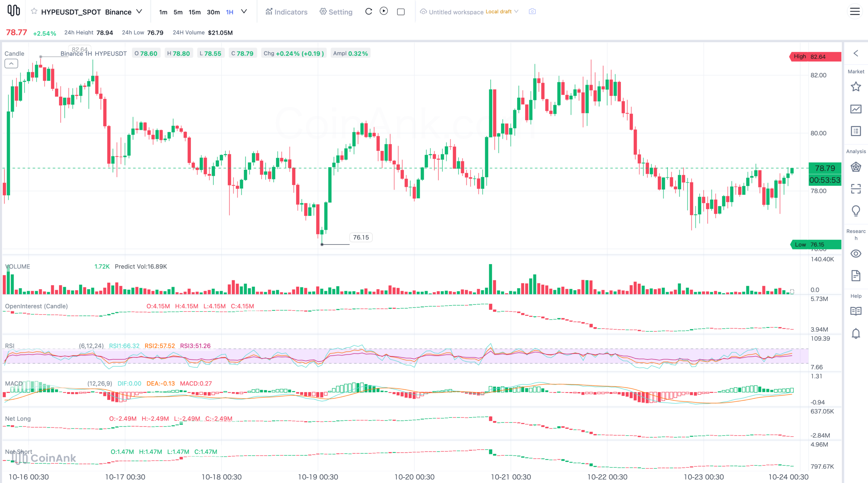Viewport: 868px width, 483px height.
Task: Expand more timeframe options chevron
Action: (244, 12)
